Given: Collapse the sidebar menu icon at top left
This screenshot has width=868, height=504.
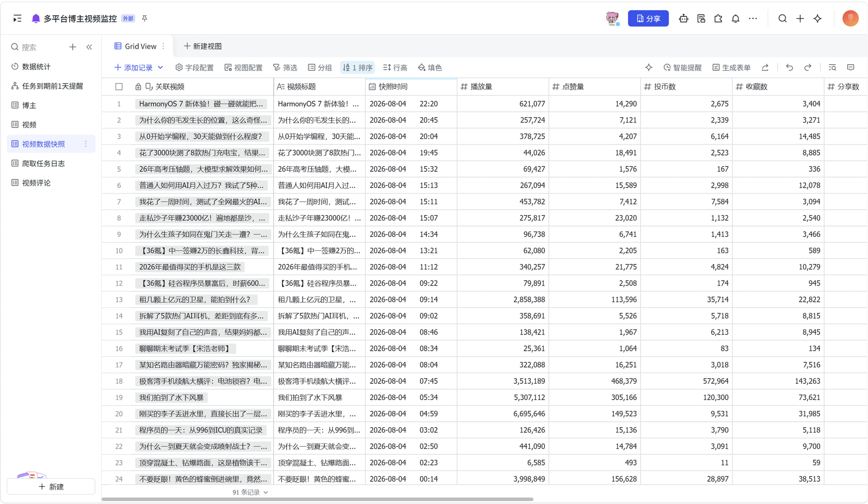Looking at the screenshot, I should pos(17,19).
